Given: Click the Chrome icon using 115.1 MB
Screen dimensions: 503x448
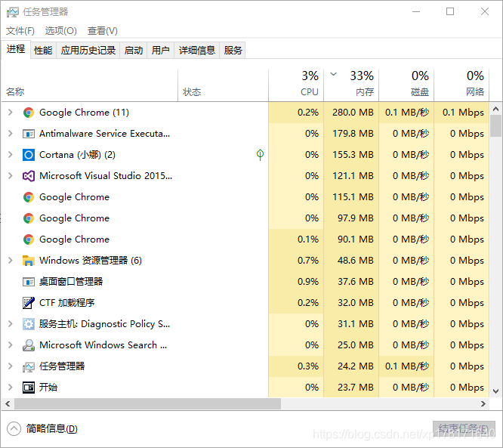Looking at the screenshot, I should (29, 197).
